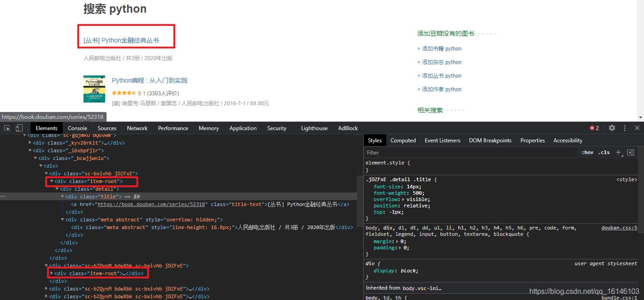The height and width of the screenshot is (300, 644).
Task: Collapse the meta abstract overflow hidden div
Action: pos(62,220)
